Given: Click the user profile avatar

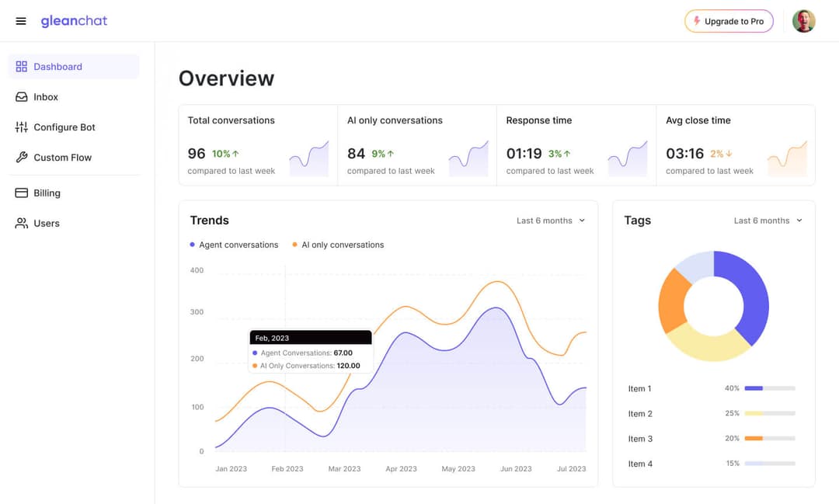Looking at the screenshot, I should pyautogui.click(x=803, y=21).
